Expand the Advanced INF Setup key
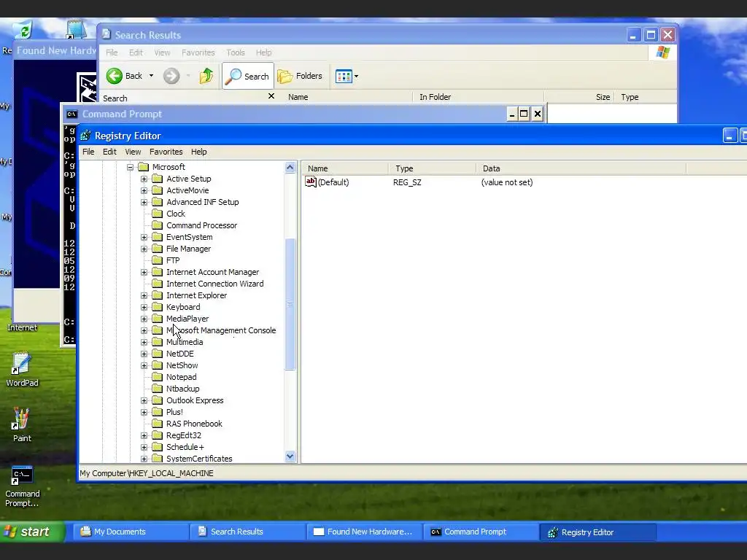The image size is (747, 560). coord(144,202)
